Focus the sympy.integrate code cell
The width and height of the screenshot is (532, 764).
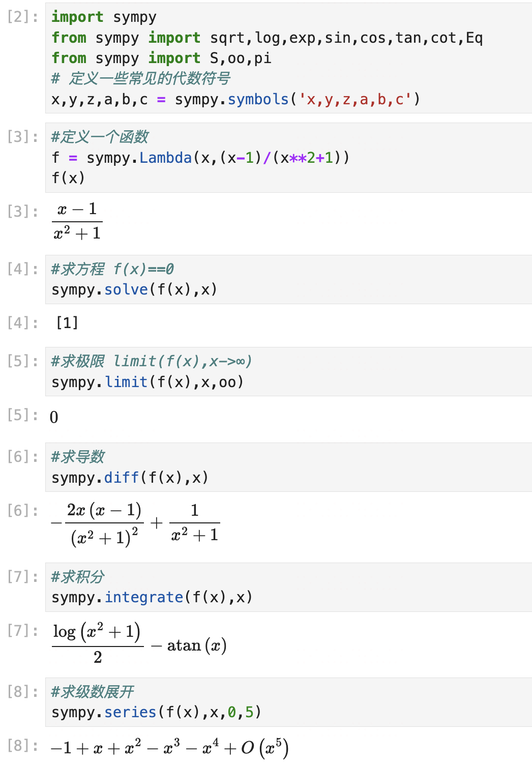click(288, 587)
